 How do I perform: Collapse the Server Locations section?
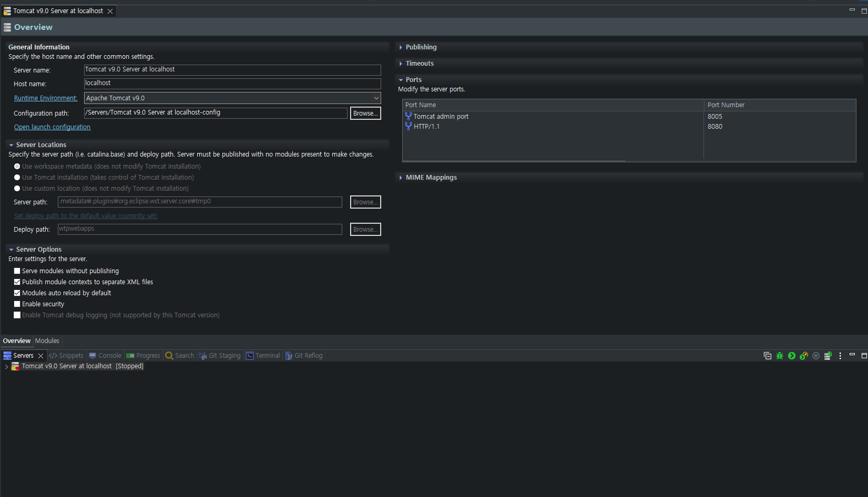coord(11,145)
